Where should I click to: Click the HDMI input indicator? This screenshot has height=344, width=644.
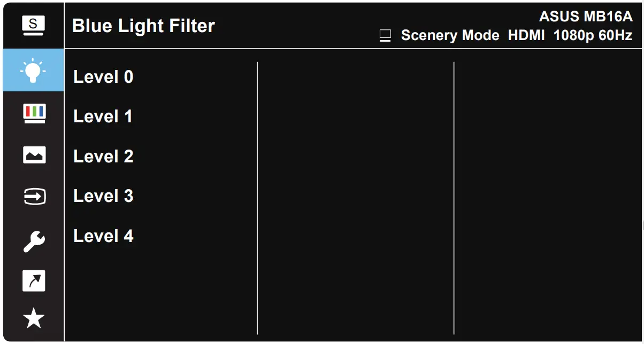pyautogui.click(x=526, y=36)
